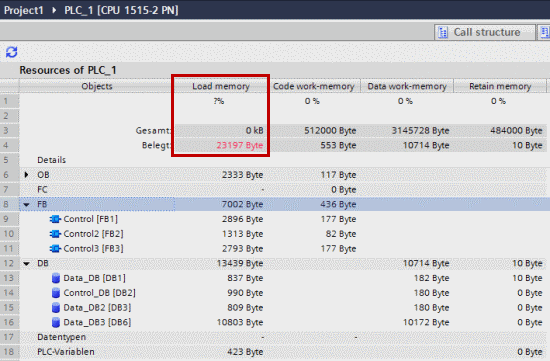Click the Data_DB2 [DB3] database icon
The image size is (550, 361).
(x=55, y=308)
